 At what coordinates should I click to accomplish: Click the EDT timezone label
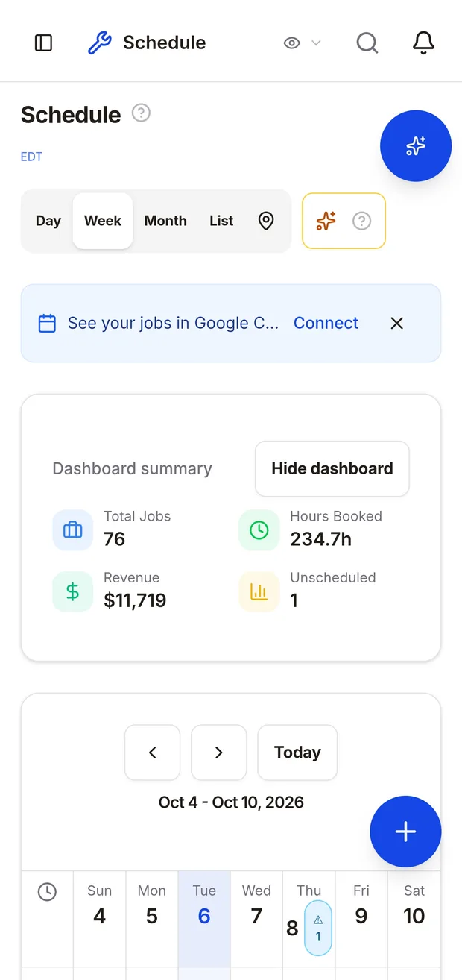click(x=31, y=157)
